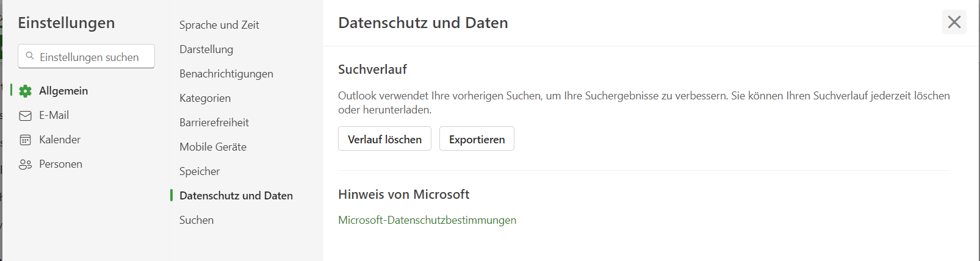Click the Personen people icon
The width and height of the screenshot is (980, 261).
(x=25, y=165)
